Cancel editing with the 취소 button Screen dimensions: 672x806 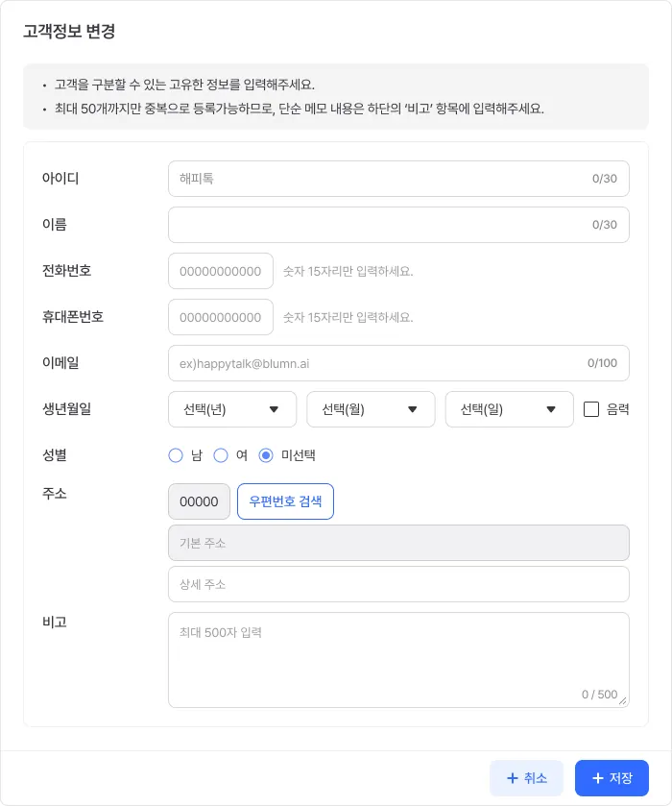coord(527,778)
